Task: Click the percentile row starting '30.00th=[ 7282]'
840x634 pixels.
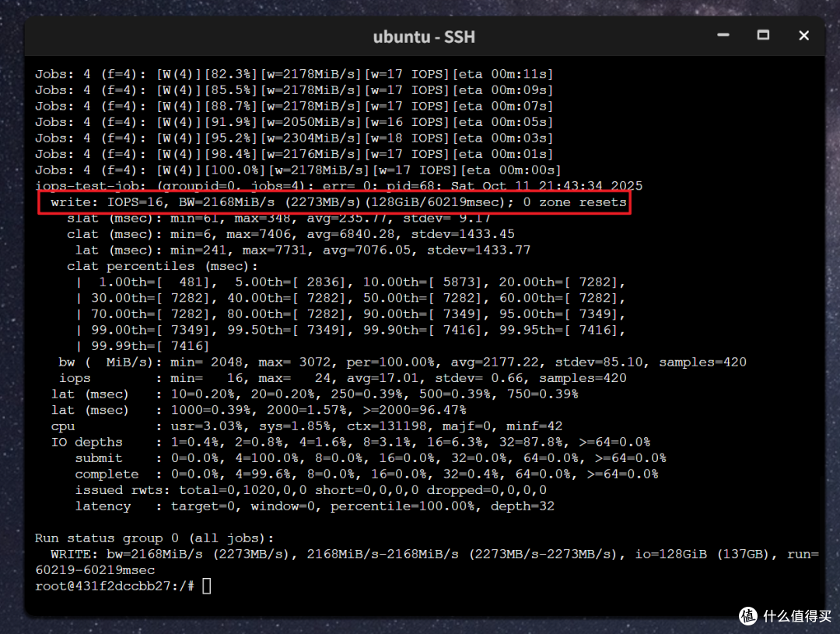Action: point(350,299)
